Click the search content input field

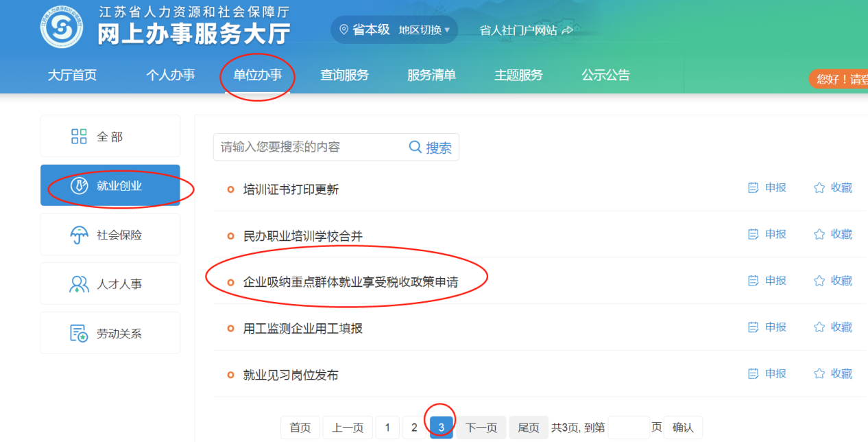[312, 147]
